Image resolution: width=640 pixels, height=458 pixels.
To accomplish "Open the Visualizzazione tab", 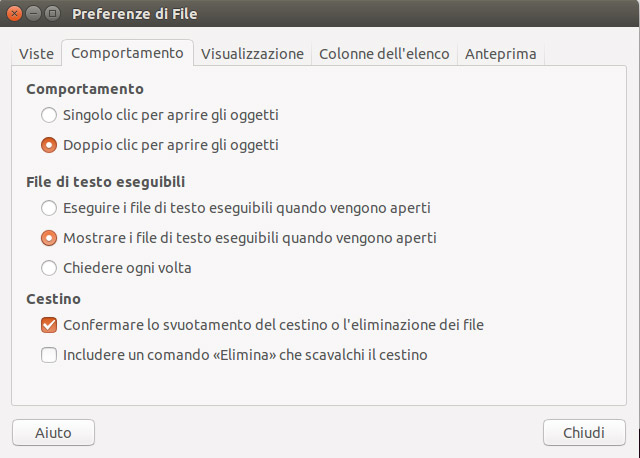I will 252,54.
